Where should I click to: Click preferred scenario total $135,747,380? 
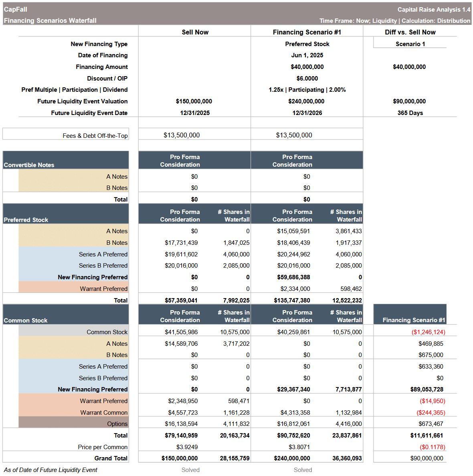(x=292, y=301)
